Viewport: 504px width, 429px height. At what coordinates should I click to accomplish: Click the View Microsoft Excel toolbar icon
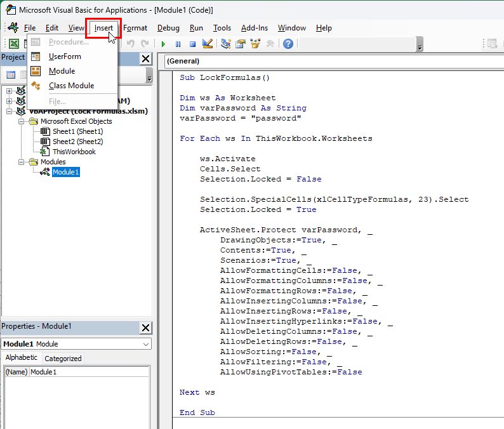(14, 44)
